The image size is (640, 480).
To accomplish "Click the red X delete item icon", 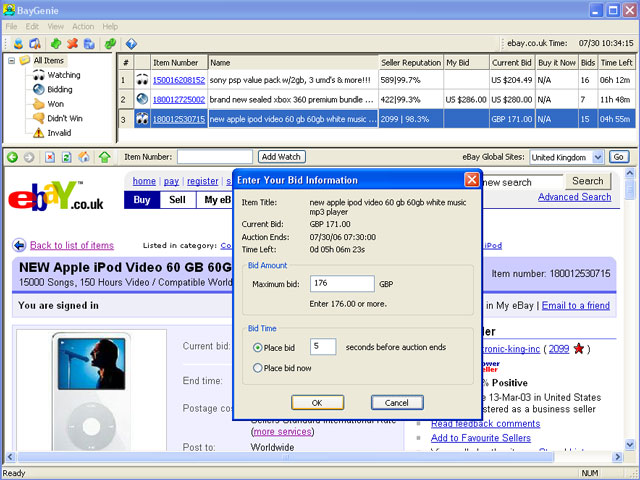I will [73, 43].
